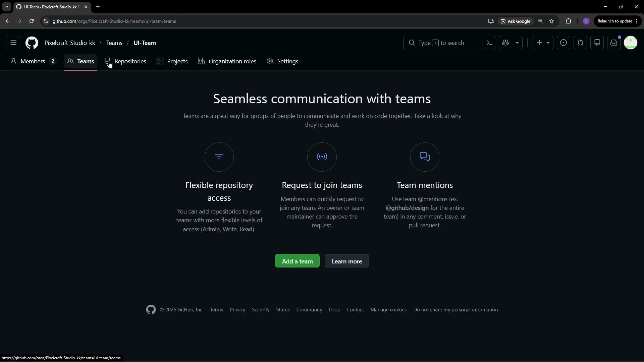This screenshot has width=644, height=362.
Task: Click Teams breadcrumb link
Action: tap(114, 43)
